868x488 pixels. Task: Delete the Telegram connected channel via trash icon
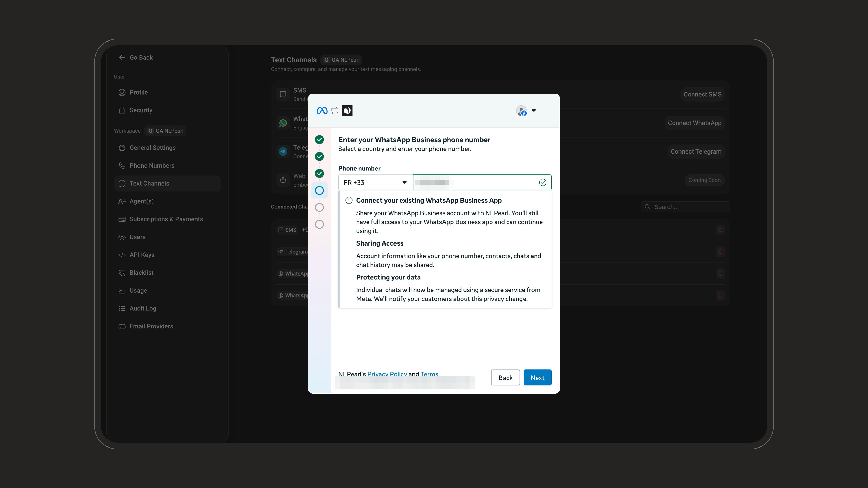[x=720, y=252]
